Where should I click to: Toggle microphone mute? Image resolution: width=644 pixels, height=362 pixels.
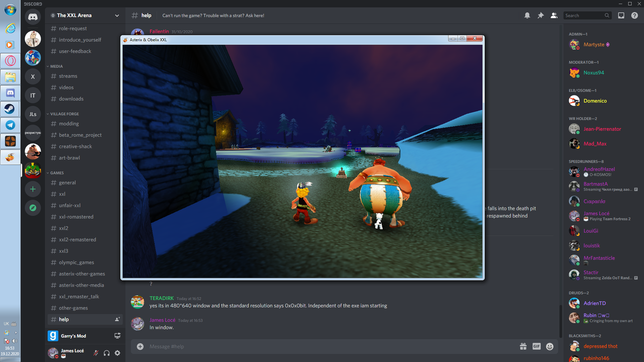coord(96,353)
